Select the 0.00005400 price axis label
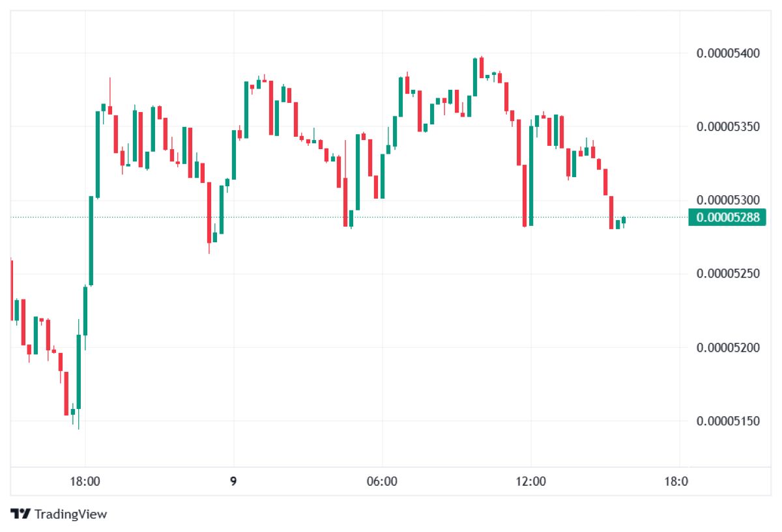Viewport: 782px width, 532px height. pyautogui.click(x=728, y=53)
